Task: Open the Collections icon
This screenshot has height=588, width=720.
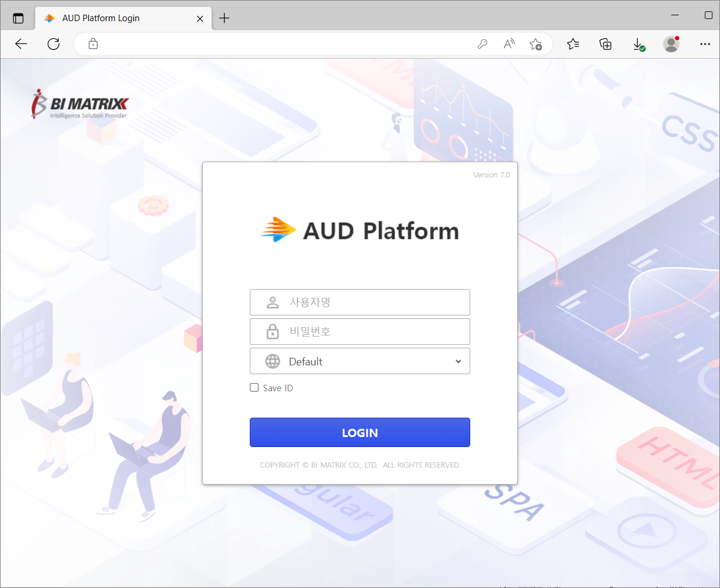Action: coord(605,44)
